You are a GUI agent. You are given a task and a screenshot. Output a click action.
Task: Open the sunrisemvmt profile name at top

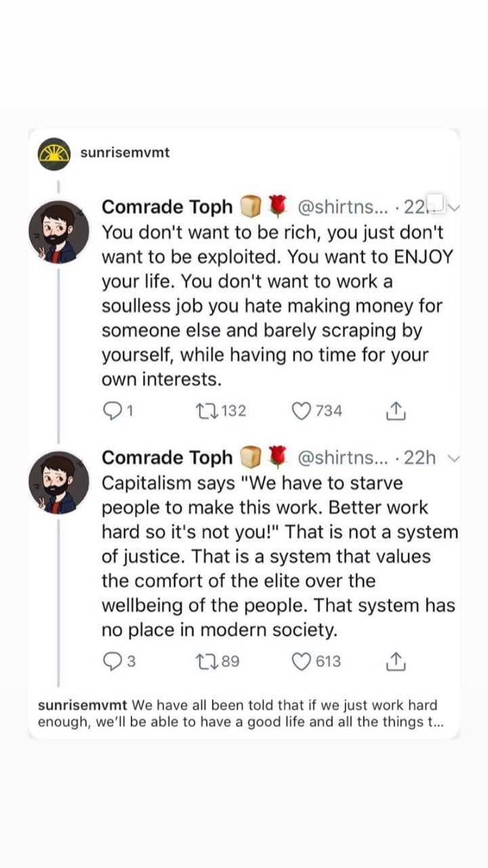point(125,153)
